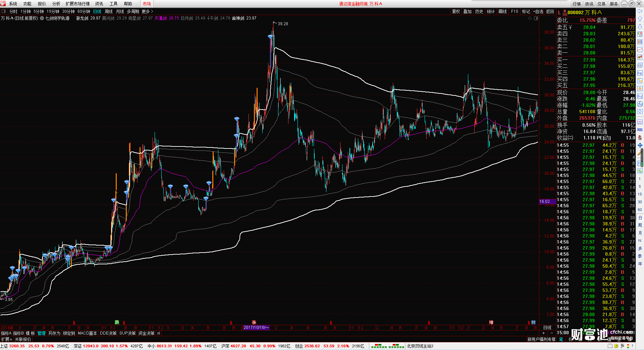Switch to the MACD基本 indicator tab
Image resolution: width=644 pixels, height=350 pixels.
[87, 333]
